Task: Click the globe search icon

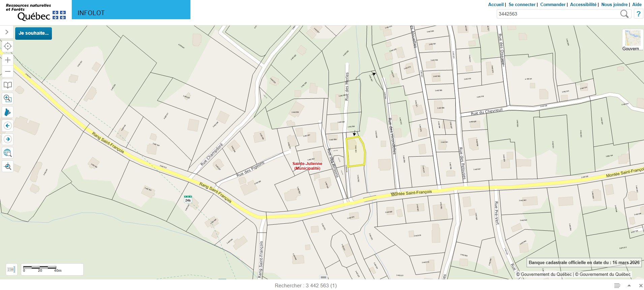Action: pos(8,153)
